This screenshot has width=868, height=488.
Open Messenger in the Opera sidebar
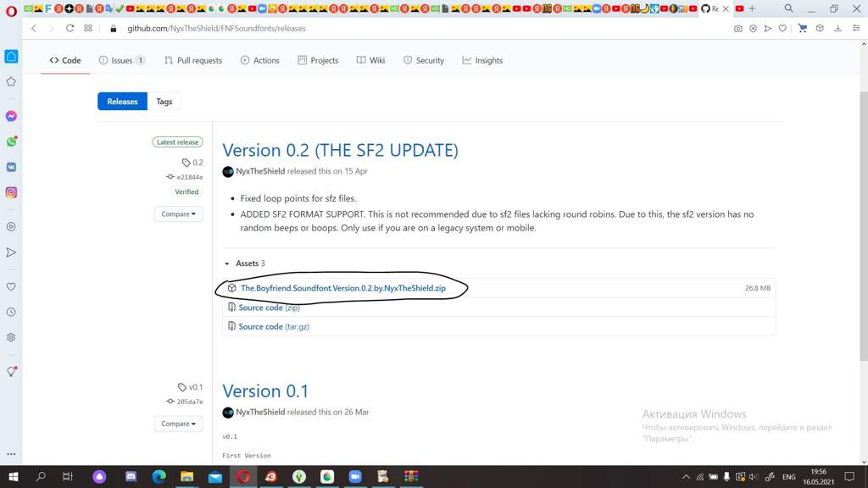point(11,116)
